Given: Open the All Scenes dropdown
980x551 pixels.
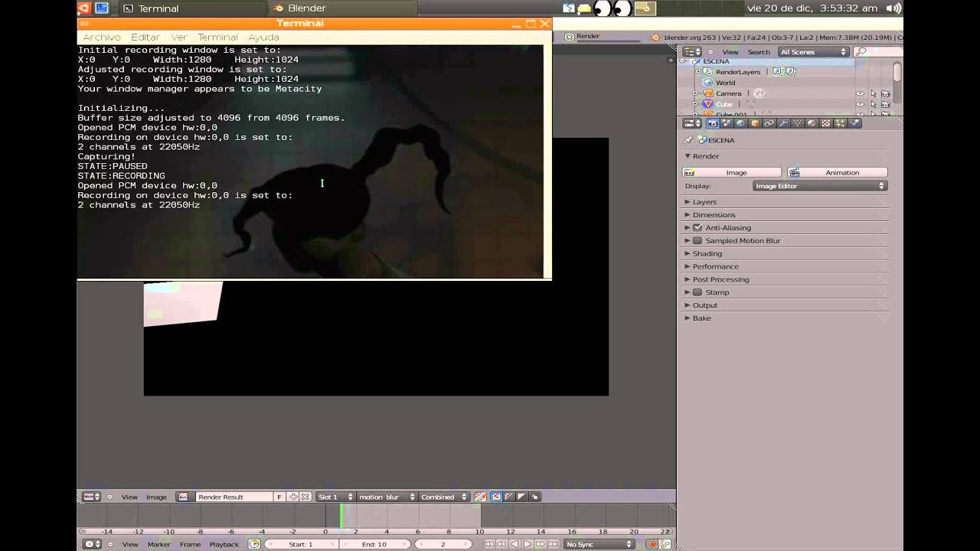Looking at the screenshot, I should (x=814, y=52).
